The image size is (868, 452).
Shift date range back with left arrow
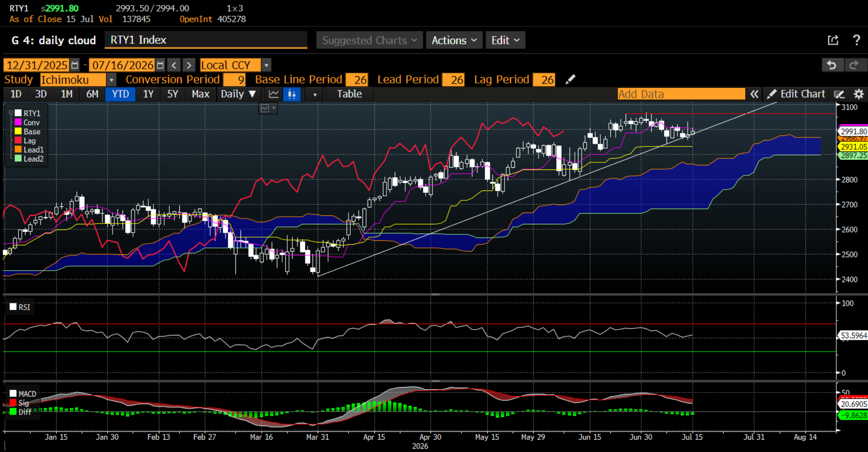pos(174,65)
